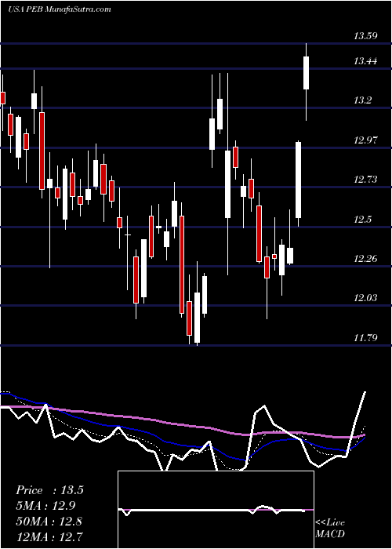392x549 pixels.
Task: Click the USA PEB MunafaSutra.com title
Action: [x=59, y=9]
